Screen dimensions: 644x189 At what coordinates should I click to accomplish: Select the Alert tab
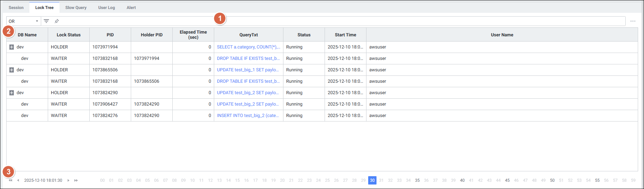click(131, 8)
